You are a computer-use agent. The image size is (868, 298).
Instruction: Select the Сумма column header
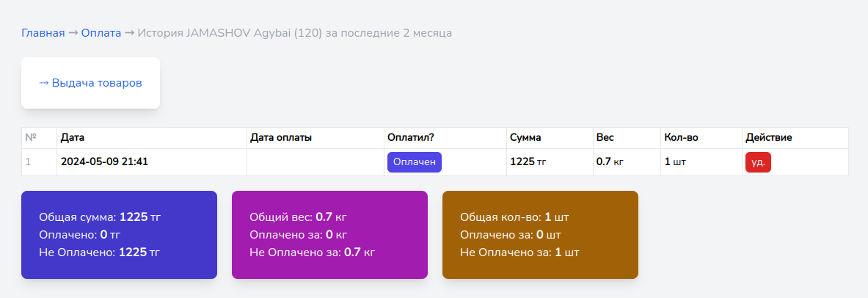click(x=526, y=138)
